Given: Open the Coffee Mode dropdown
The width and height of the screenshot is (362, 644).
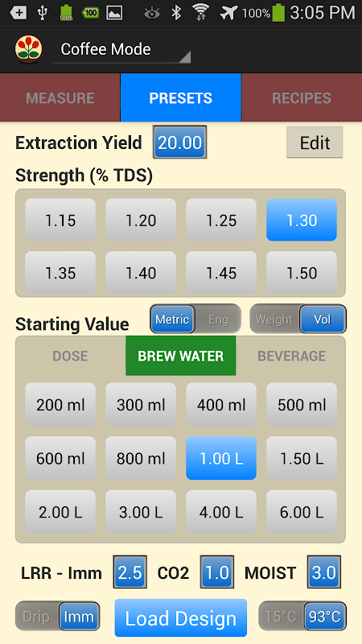Looking at the screenshot, I should [122, 50].
